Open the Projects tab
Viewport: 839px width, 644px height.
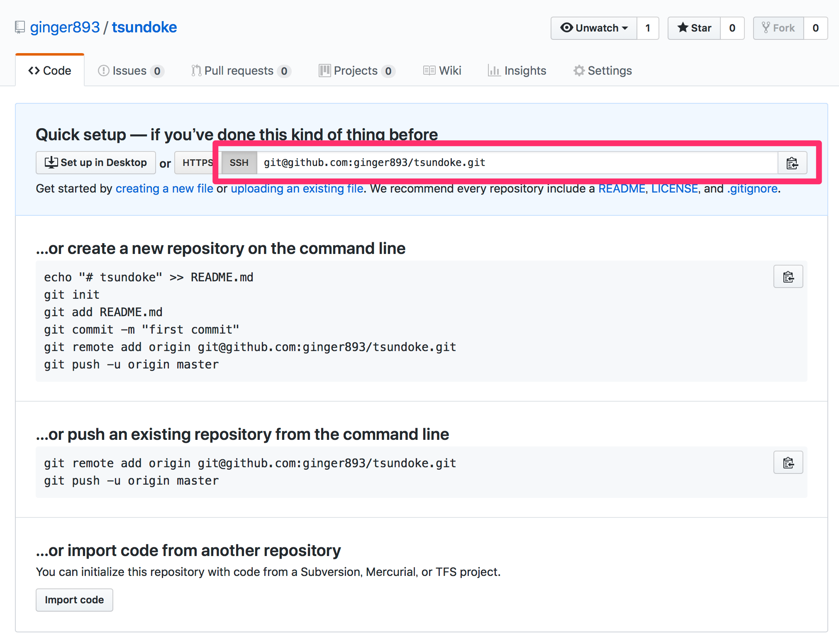click(x=357, y=71)
